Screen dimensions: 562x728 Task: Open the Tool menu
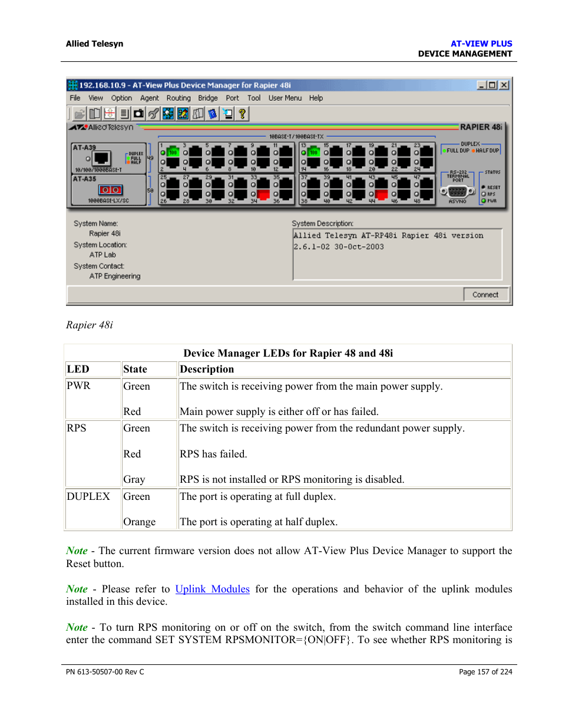[254, 98]
